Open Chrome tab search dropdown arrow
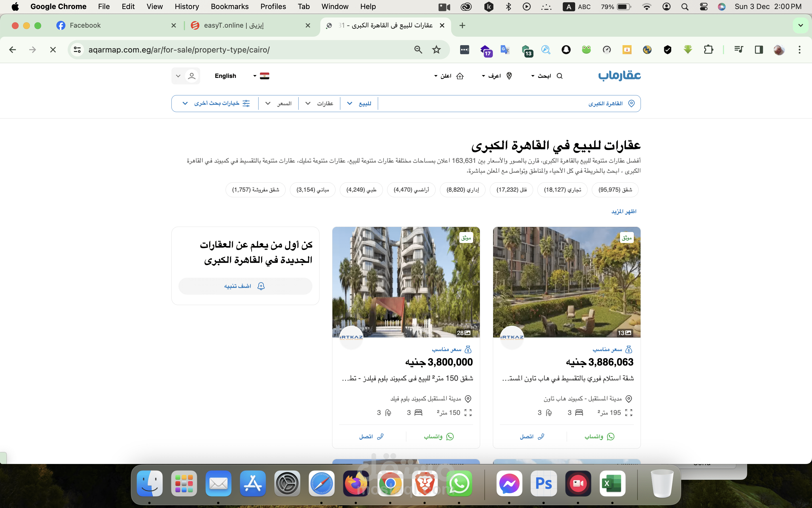This screenshot has height=508, width=812. tap(801, 25)
